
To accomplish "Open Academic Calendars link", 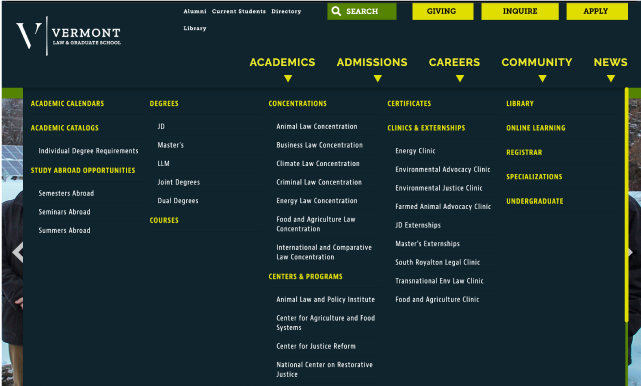I will pyautogui.click(x=67, y=103).
